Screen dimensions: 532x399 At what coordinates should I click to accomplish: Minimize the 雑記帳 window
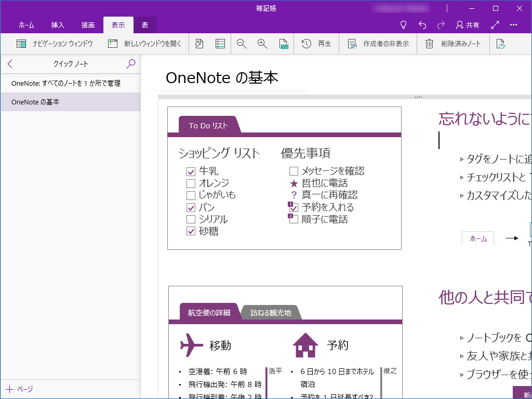click(x=472, y=8)
